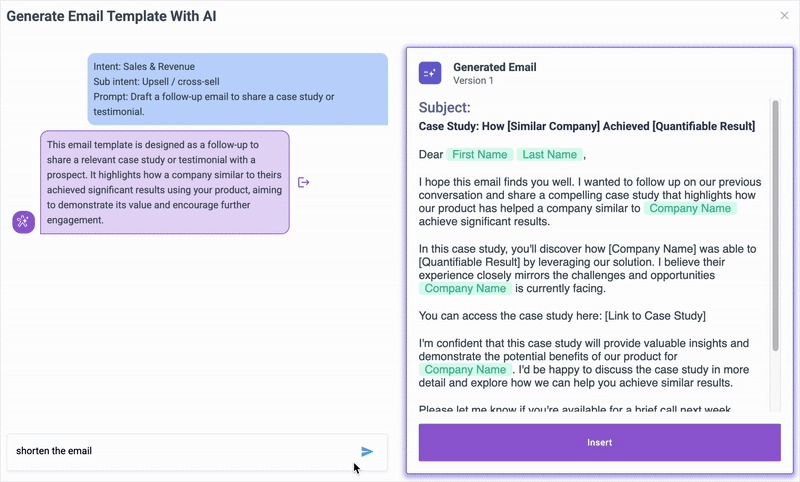Click the Company Name tag in the first paragraph
800x482 pixels.
pyautogui.click(x=690, y=208)
